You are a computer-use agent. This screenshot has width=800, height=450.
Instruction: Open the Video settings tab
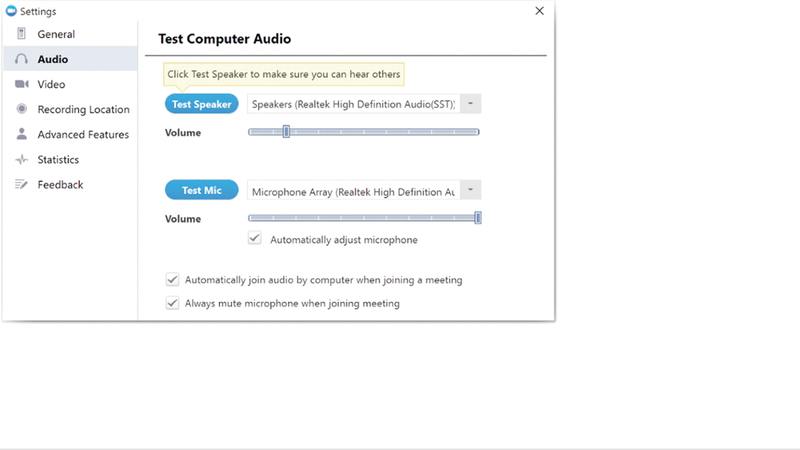click(51, 84)
